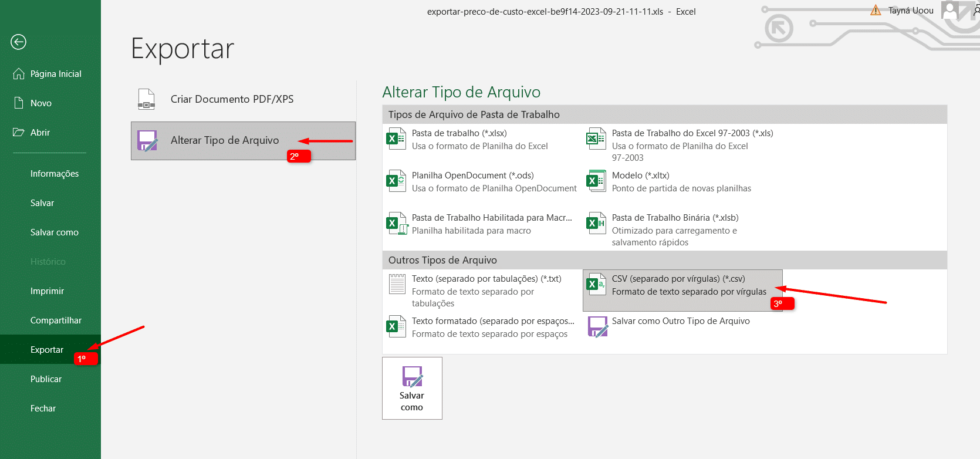Choose Abrir in the green sidebar
Screen dimensions: 980x459
point(32,133)
